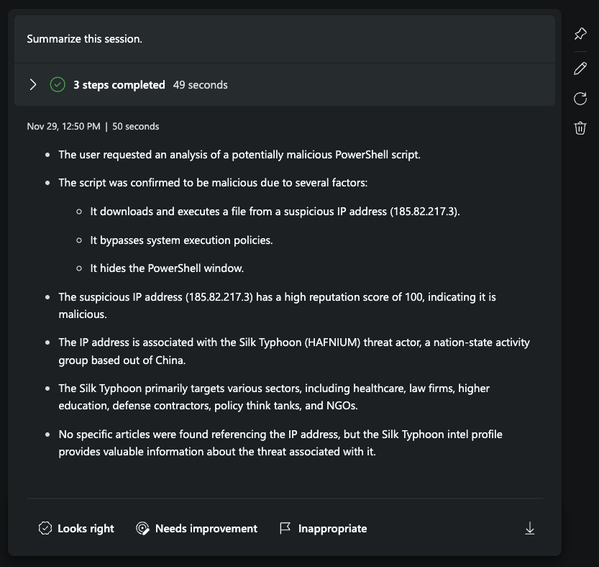The height and width of the screenshot is (567, 599).
Task: Click the It bypasses system execution policies line
Action: tap(181, 240)
